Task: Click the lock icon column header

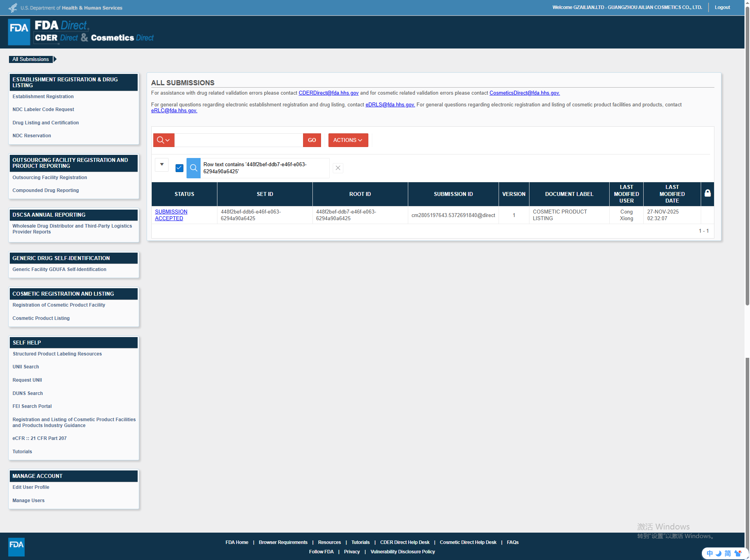Action: tap(707, 194)
